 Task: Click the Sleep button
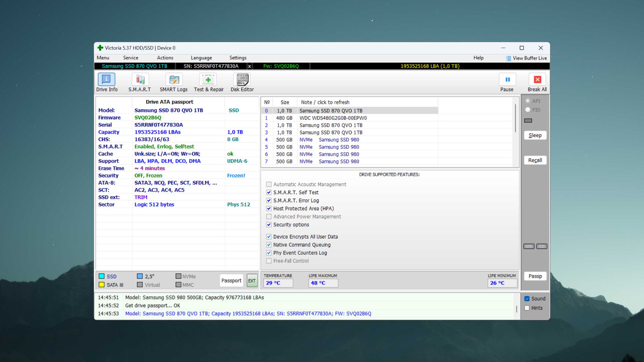(535, 135)
